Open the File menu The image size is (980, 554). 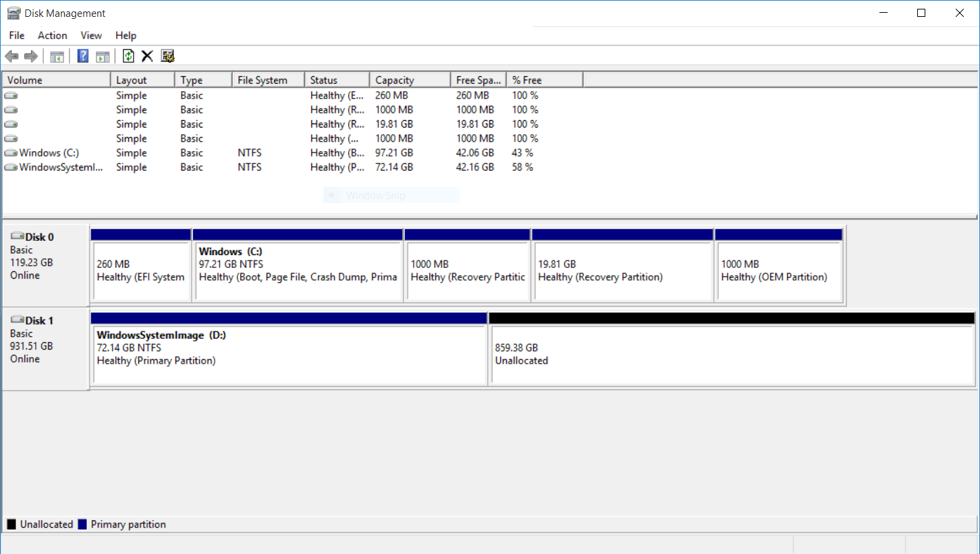pyautogui.click(x=17, y=35)
